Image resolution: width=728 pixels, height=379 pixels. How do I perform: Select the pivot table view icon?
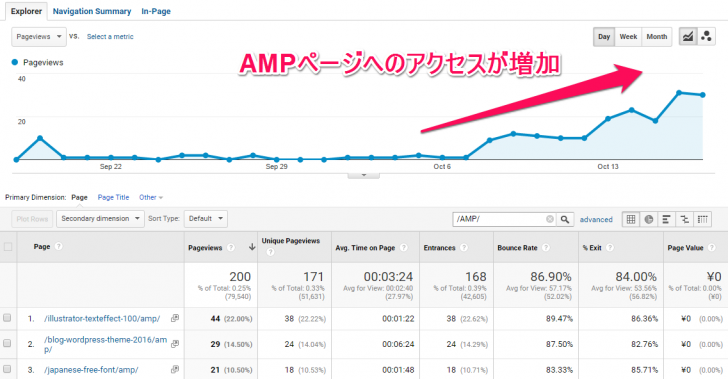tap(702, 219)
